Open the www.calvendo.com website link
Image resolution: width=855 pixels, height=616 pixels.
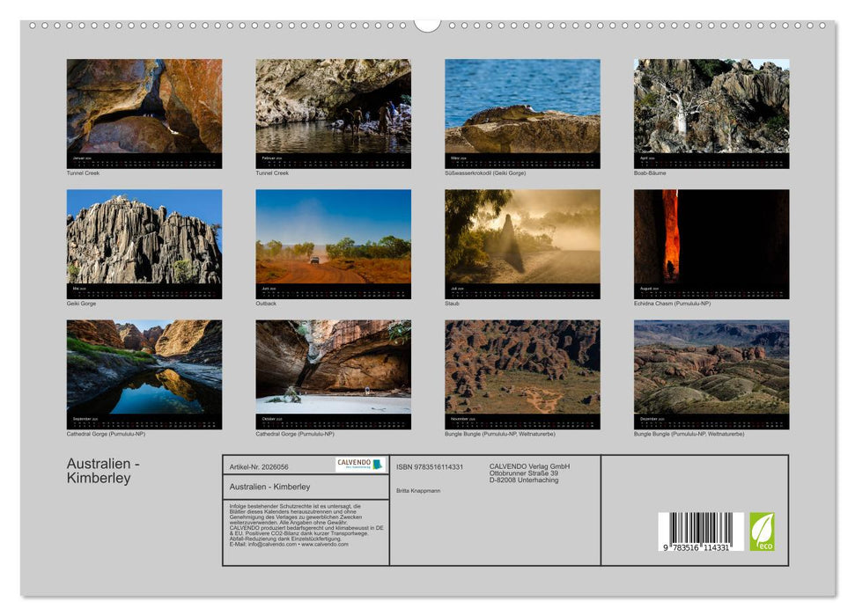pos(326,544)
